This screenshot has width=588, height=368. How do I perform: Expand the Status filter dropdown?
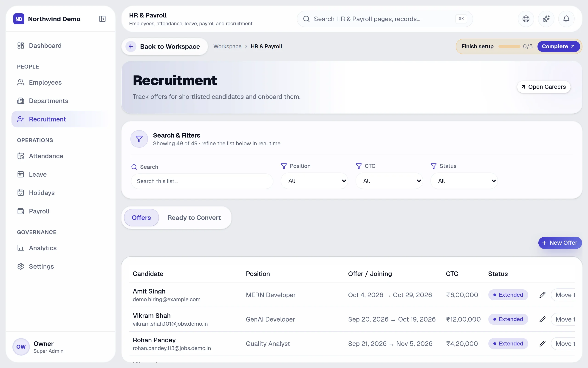(464, 181)
